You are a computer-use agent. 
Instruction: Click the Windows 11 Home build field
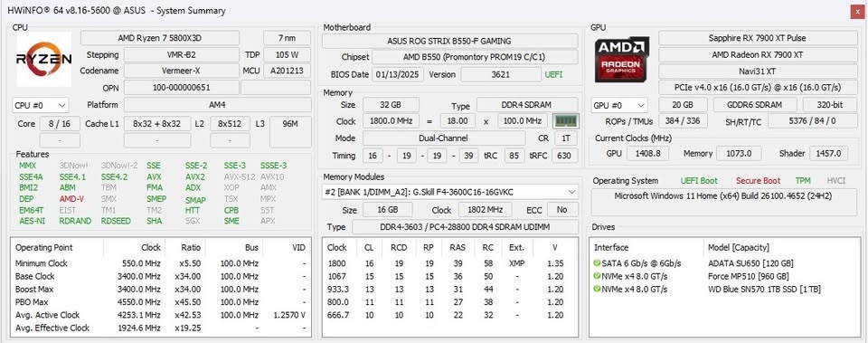click(723, 202)
